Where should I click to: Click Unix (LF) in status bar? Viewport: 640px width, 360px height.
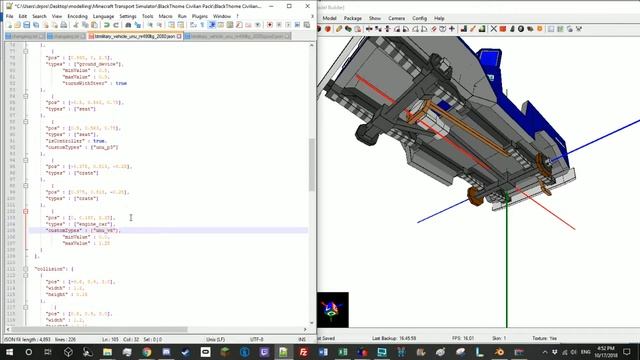[216, 340]
